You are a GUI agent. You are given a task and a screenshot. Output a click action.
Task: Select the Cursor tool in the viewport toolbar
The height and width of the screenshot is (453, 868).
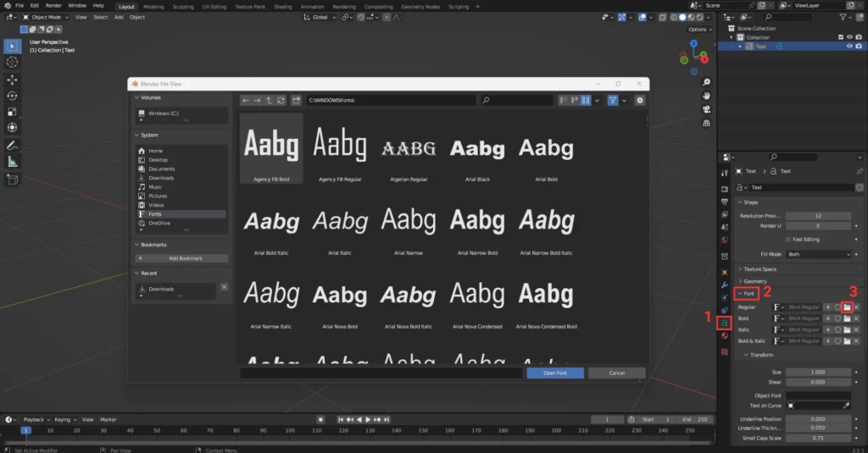[x=12, y=62]
